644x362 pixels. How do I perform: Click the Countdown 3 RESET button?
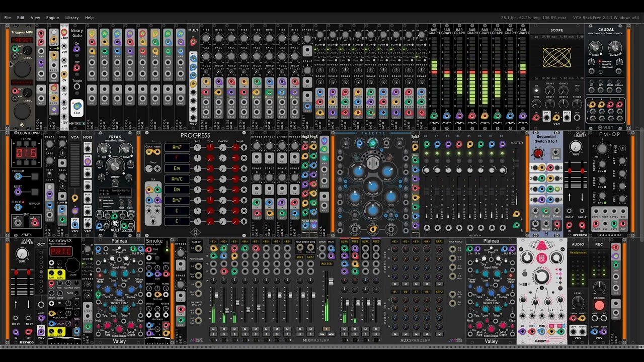35,192
